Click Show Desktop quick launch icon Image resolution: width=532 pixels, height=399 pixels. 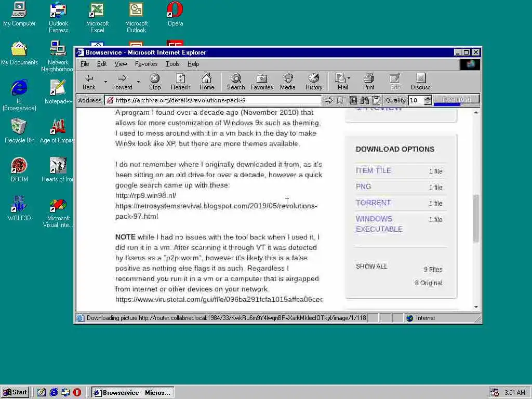pos(42,393)
